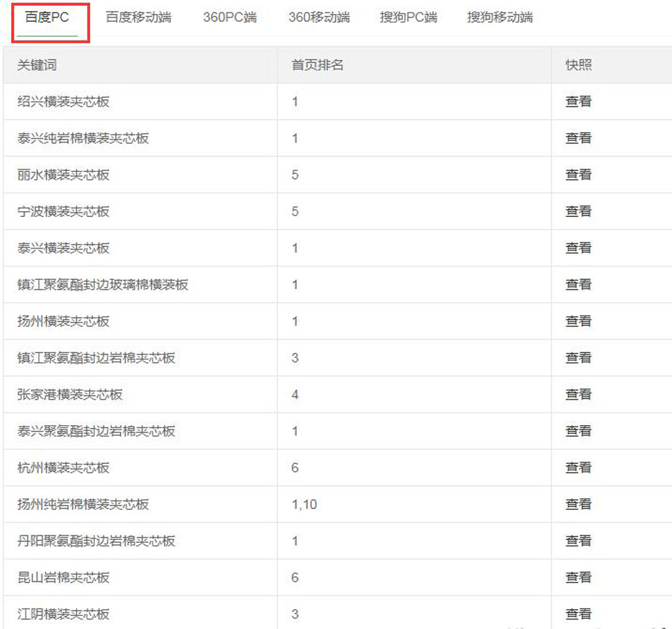Open 查看 for 张家港横装夹芯板

(578, 394)
